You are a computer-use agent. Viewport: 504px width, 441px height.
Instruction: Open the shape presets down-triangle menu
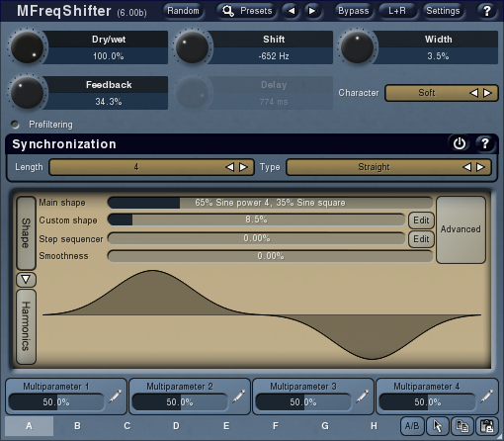click(x=26, y=280)
